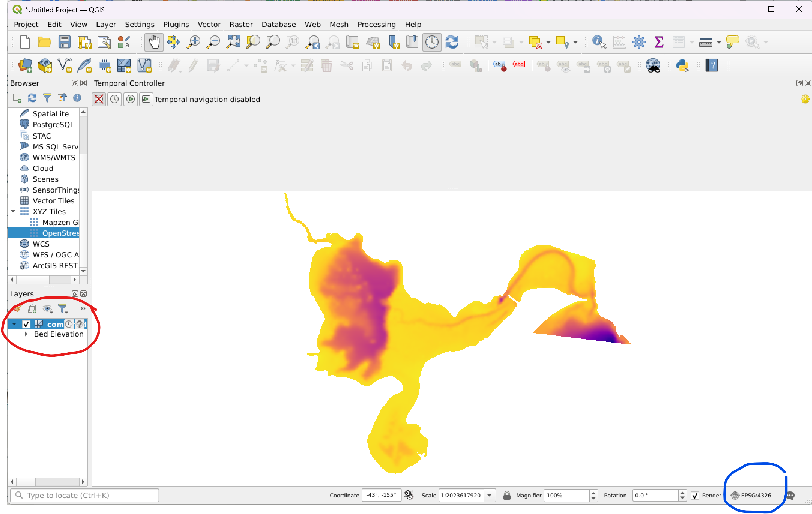Image resolution: width=812 pixels, height=514 pixels.
Task: Open the OSM place search globe icon
Action: (653, 65)
